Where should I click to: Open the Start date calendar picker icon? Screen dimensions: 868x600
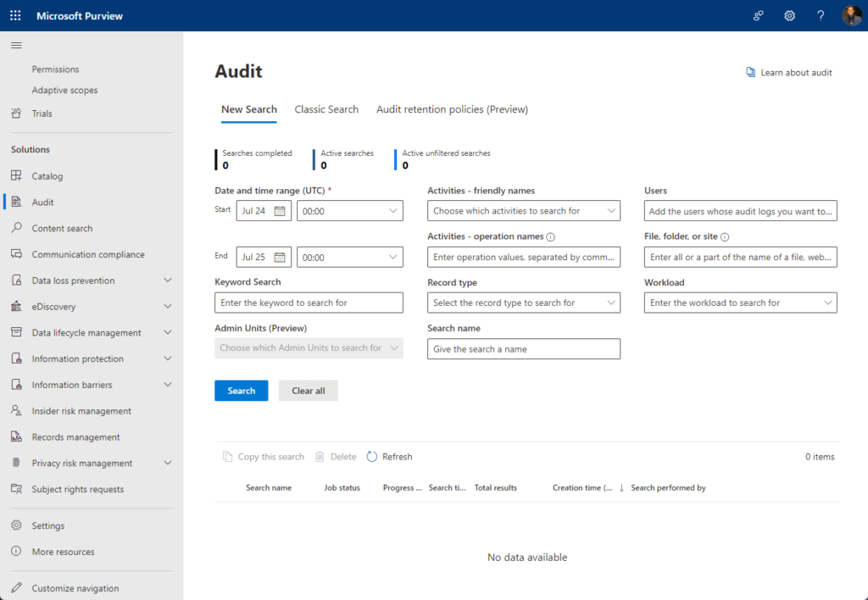pyautogui.click(x=280, y=211)
